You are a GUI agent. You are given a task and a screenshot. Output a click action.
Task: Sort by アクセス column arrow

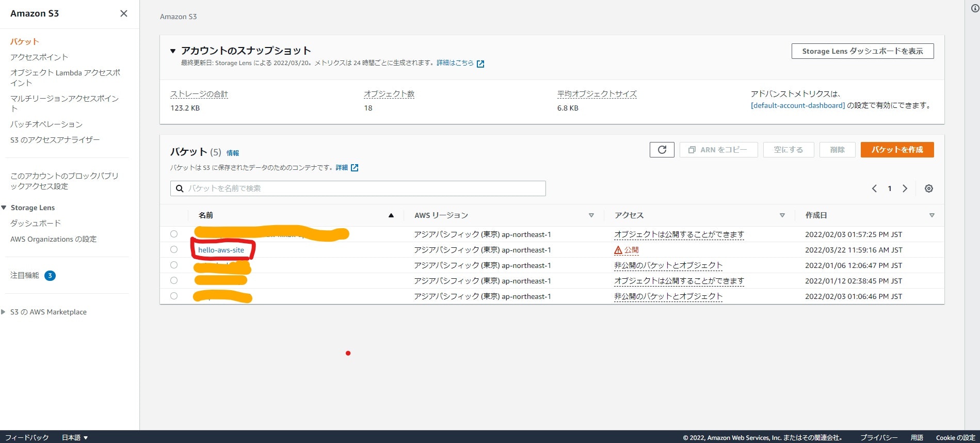782,215
